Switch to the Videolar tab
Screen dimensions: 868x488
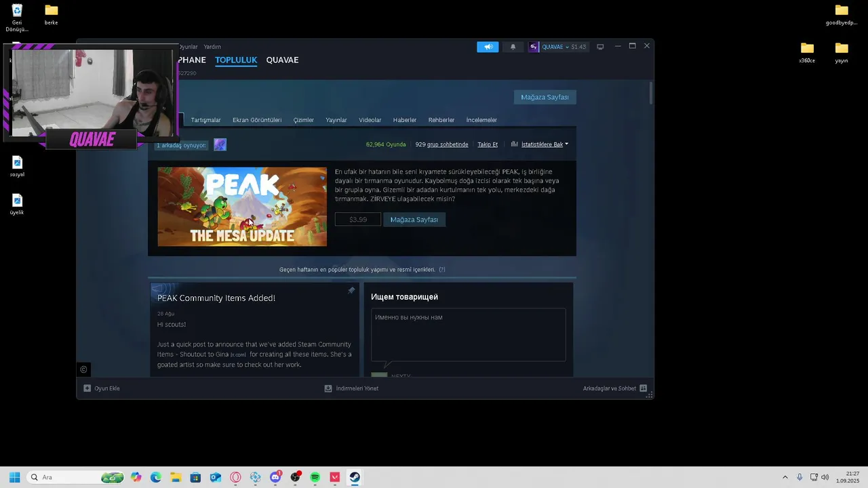[370, 120]
